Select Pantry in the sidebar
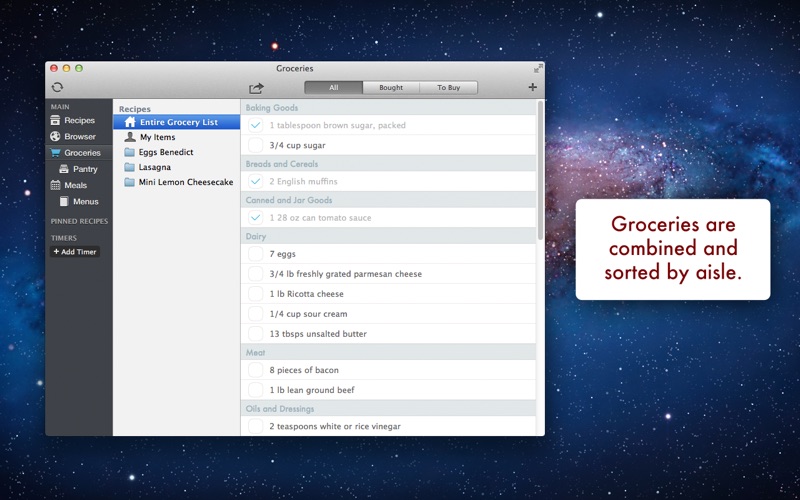This screenshot has width=800, height=500. click(x=84, y=169)
